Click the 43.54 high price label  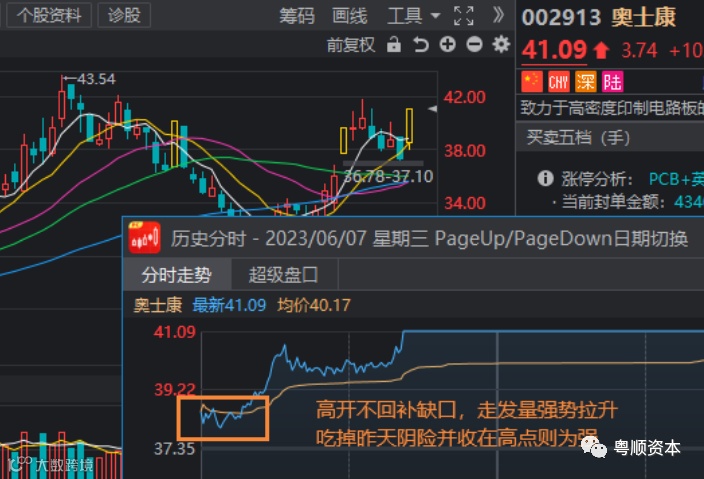tap(96, 79)
